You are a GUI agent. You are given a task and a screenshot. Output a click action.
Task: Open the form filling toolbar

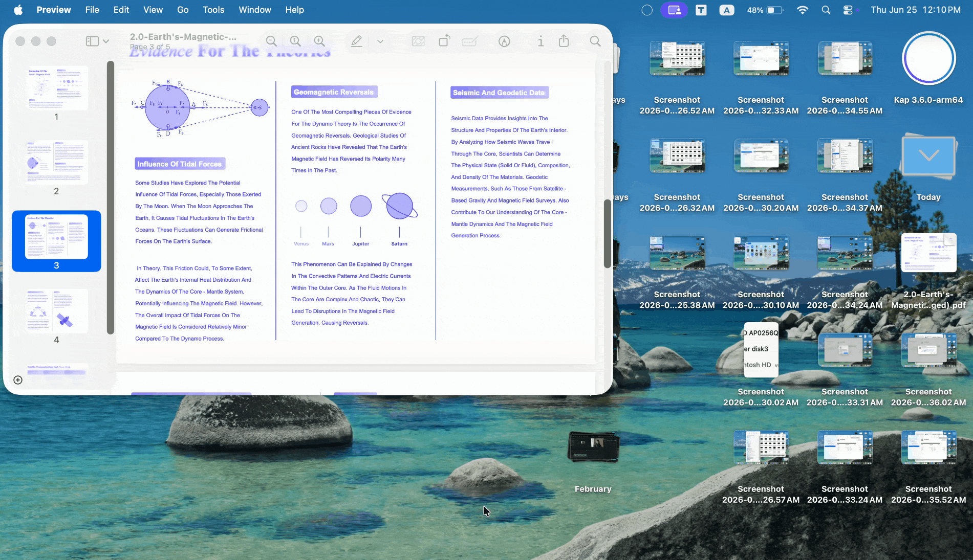[x=470, y=41]
